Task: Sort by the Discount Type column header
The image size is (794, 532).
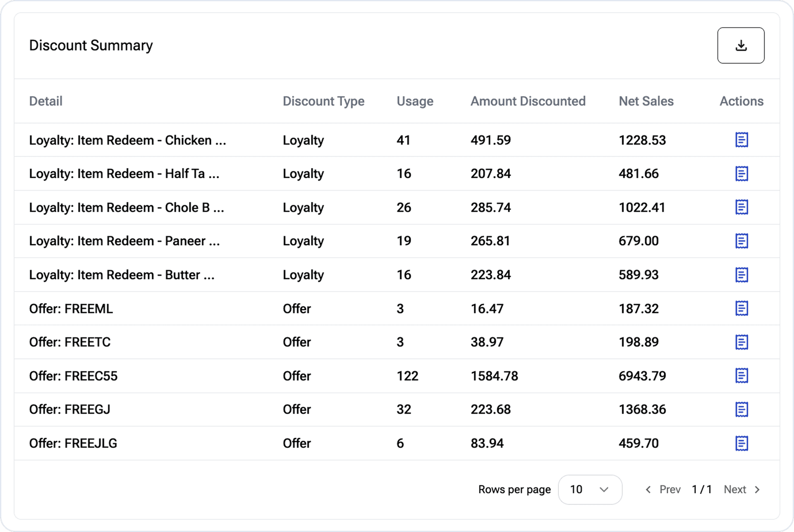Action: [x=323, y=101]
